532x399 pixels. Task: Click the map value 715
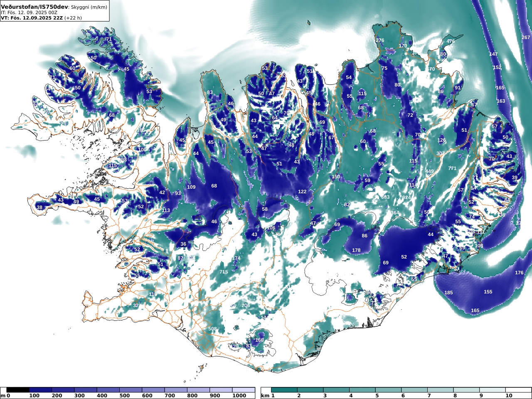tap(224, 272)
